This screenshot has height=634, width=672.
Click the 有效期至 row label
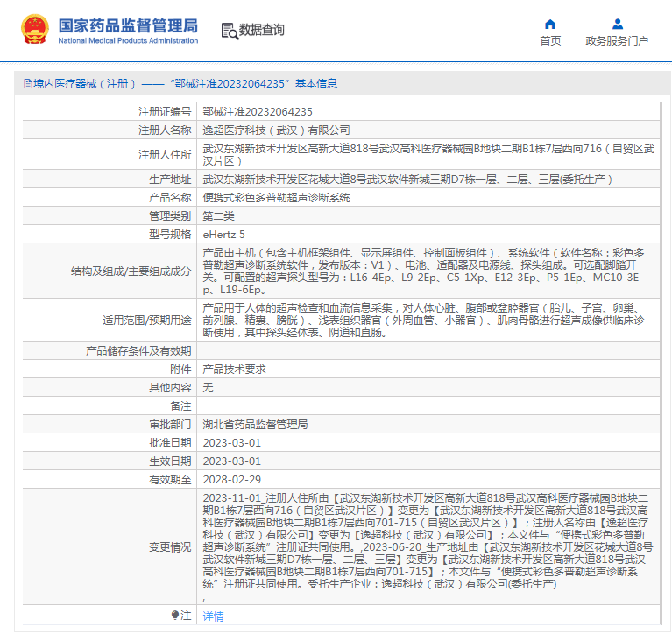(x=170, y=480)
